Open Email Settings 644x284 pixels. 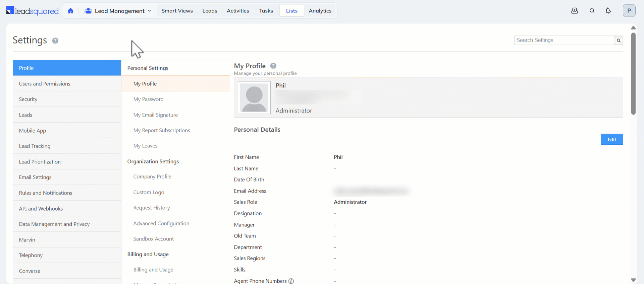[x=67, y=177]
